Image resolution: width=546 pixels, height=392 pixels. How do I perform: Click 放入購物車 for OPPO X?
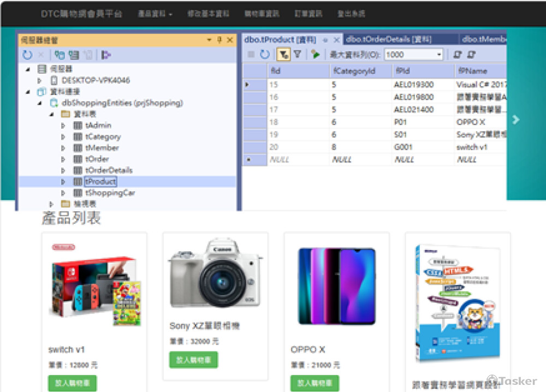click(x=314, y=383)
